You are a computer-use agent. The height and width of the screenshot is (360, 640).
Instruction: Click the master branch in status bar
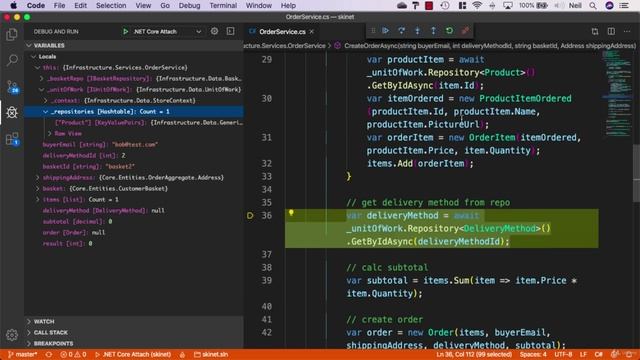[23, 354]
